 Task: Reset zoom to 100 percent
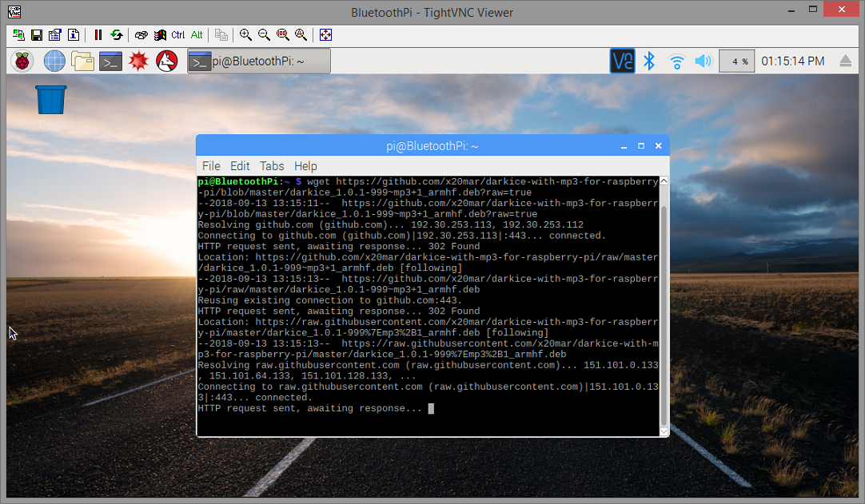pyautogui.click(x=282, y=34)
